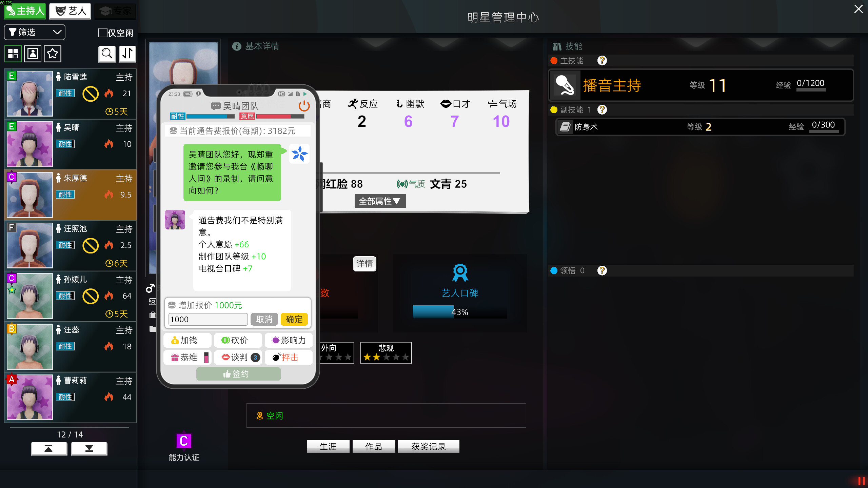
Task: Open help for 领悟 question mark
Action: tap(602, 270)
